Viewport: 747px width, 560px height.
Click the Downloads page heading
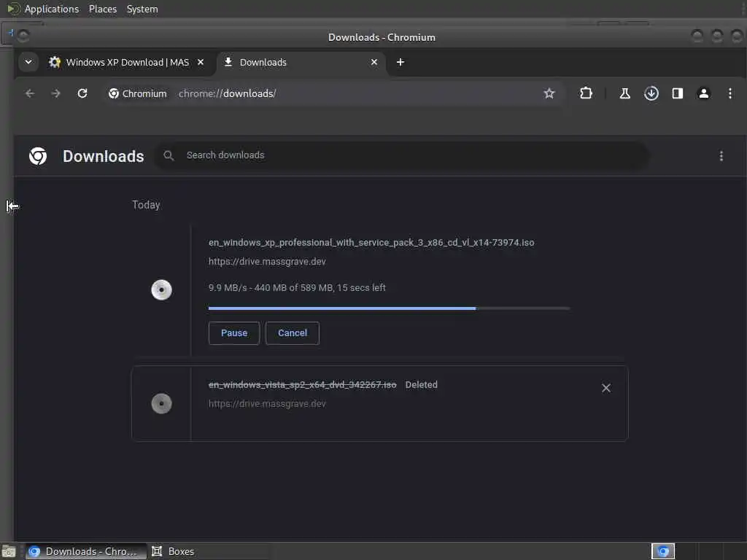pos(104,156)
